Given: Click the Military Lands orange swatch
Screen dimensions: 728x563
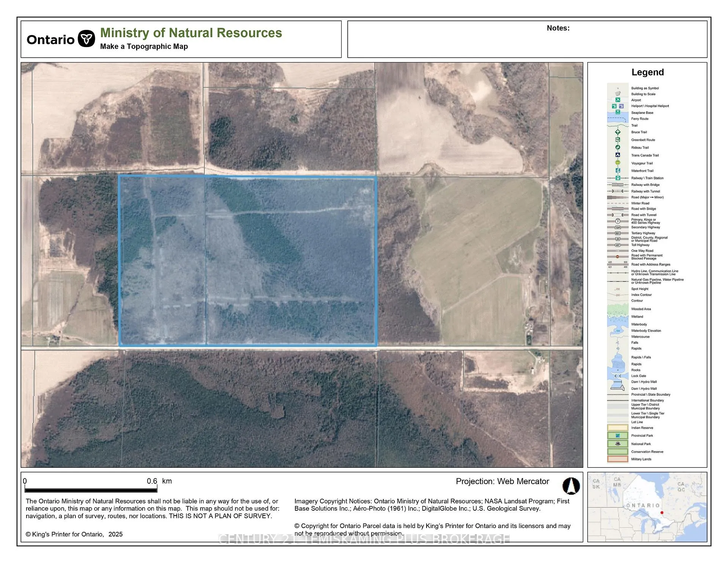Looking at the screenshot, I should point(618,459).
